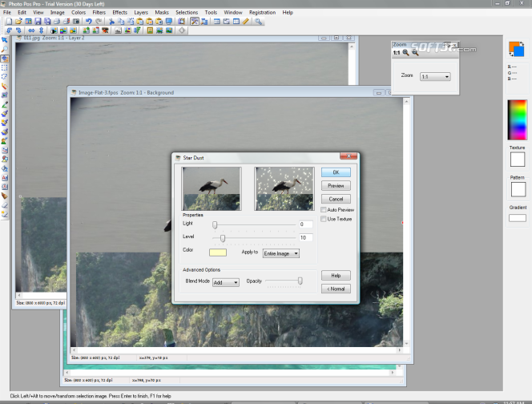Click the Print icon in toolbar
Screen dimensions: 532x404
pyautogui.click(x=57, y=22)
